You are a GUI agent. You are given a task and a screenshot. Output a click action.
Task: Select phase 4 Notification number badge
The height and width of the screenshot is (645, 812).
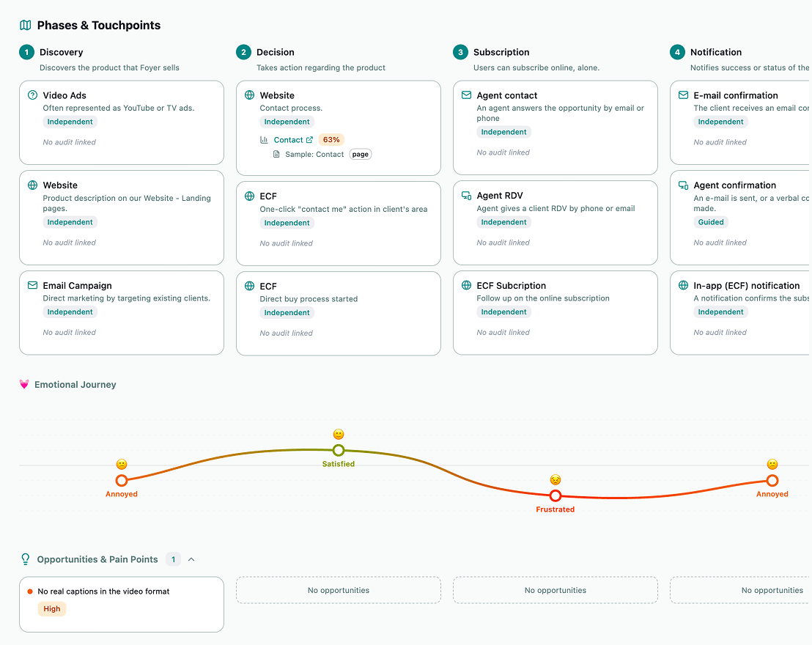pyautogui.click(x=677, y=52)
